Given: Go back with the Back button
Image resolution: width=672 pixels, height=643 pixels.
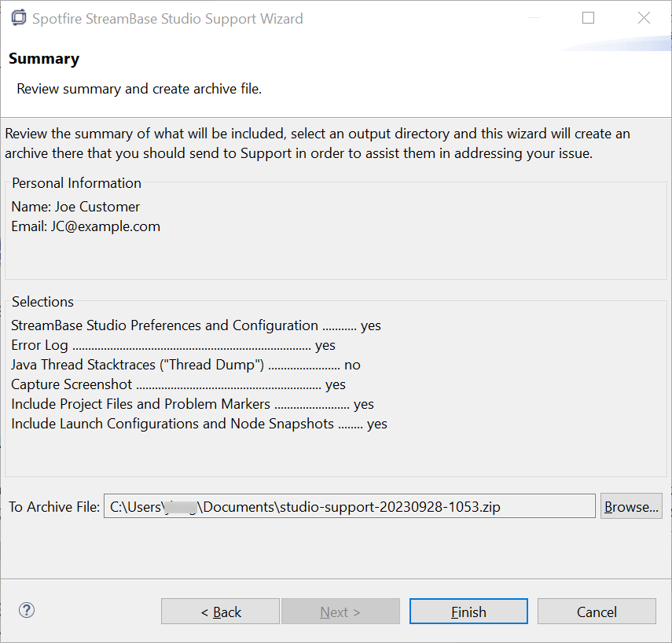Looking at the screenshot, I should click(x=220, y=612).
